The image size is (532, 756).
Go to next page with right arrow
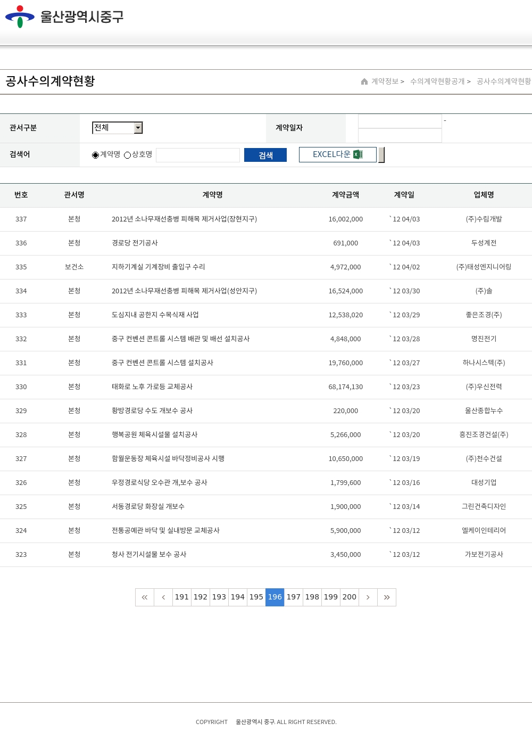coord(368,597)
